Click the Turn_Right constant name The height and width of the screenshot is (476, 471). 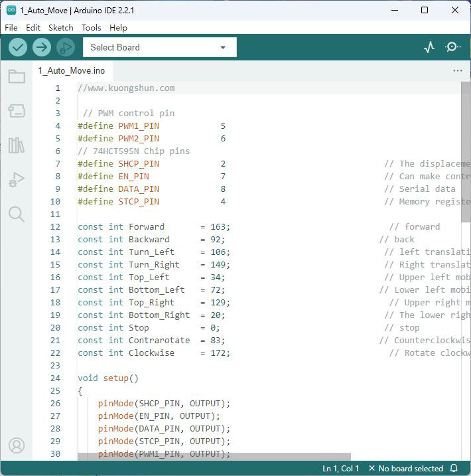[154, 265]
